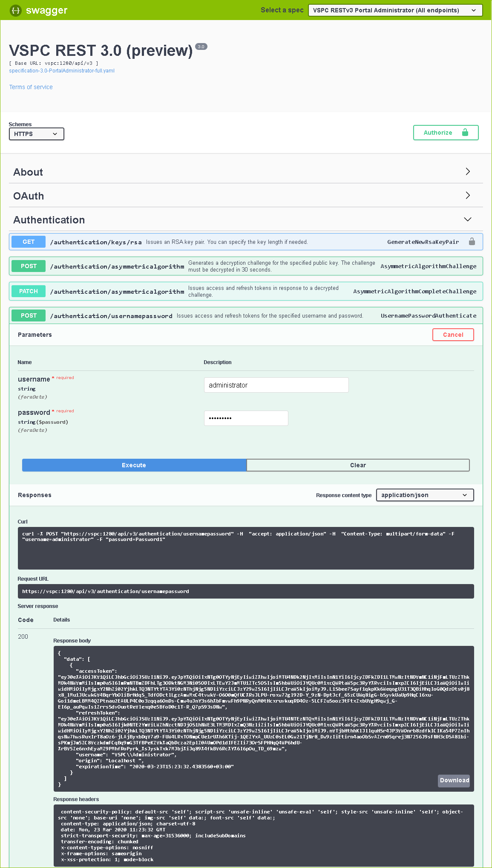492x868 pixels.
Task: Open the Select a spec dropdown
Action: (395, 10)
